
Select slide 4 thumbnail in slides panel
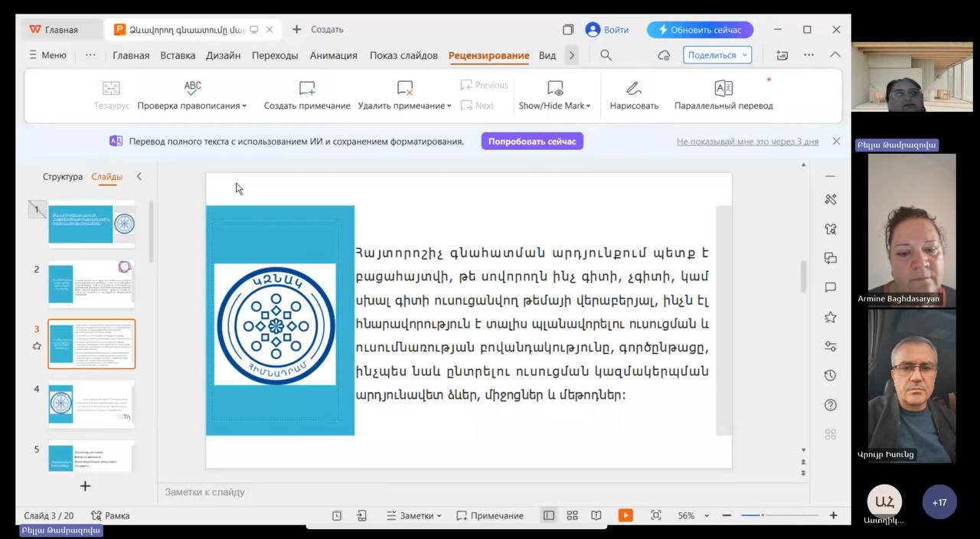tap(91, 403)
